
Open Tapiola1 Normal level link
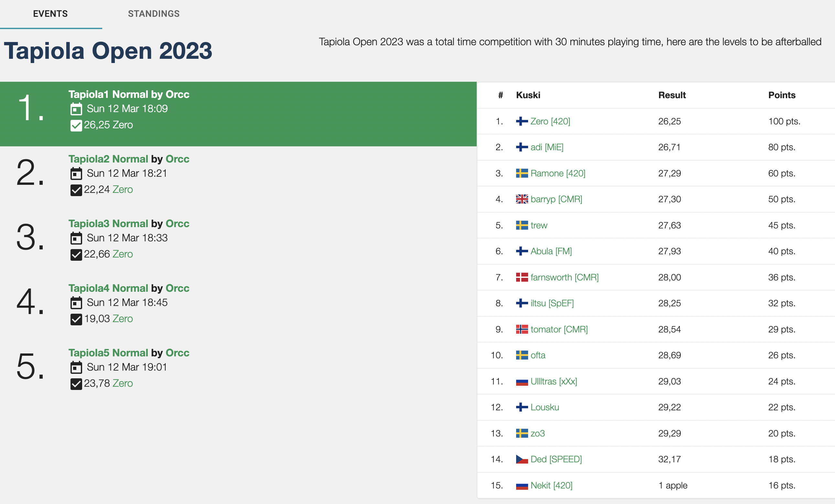(x=108, y=94)
